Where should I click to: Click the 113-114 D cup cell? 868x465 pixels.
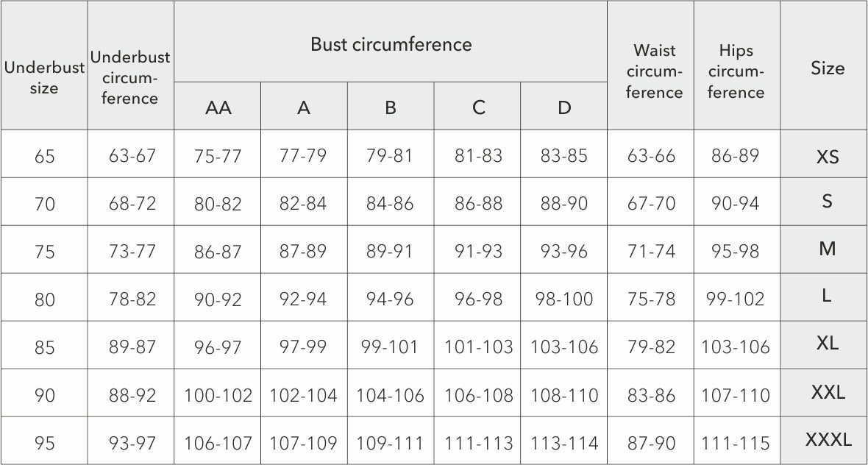564,443
